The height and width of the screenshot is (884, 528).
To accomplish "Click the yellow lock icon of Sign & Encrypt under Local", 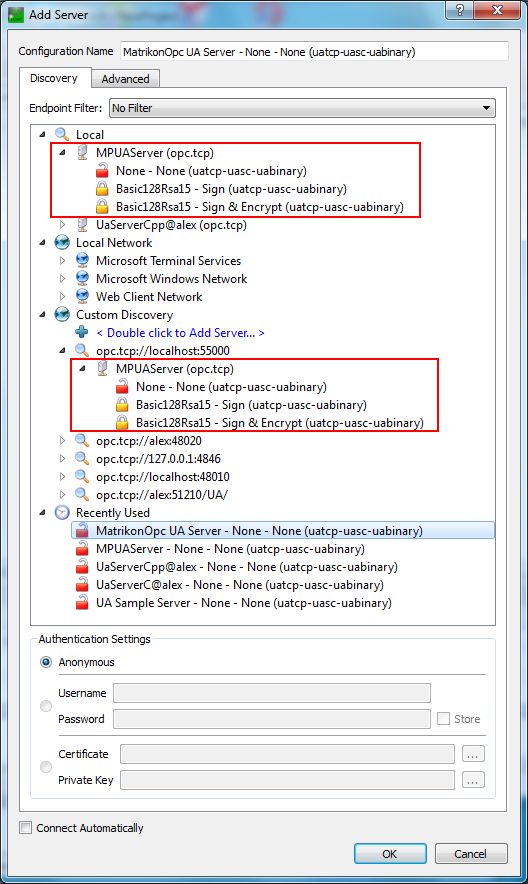I will (102, 206).
